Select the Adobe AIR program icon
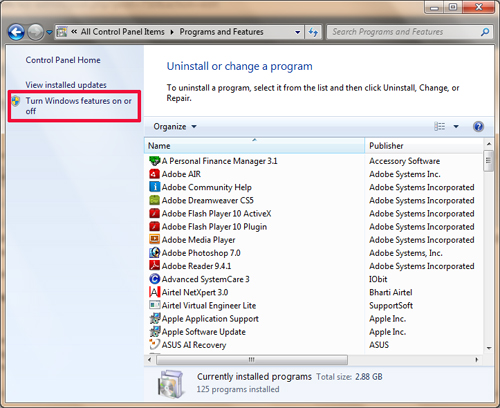The image size is (500, 408). [x=154, y=174]
